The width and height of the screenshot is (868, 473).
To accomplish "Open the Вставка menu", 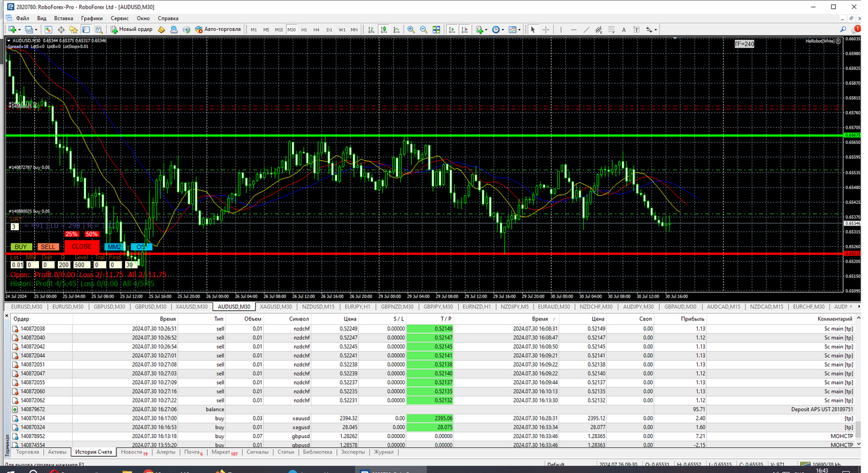I will 63,18.
